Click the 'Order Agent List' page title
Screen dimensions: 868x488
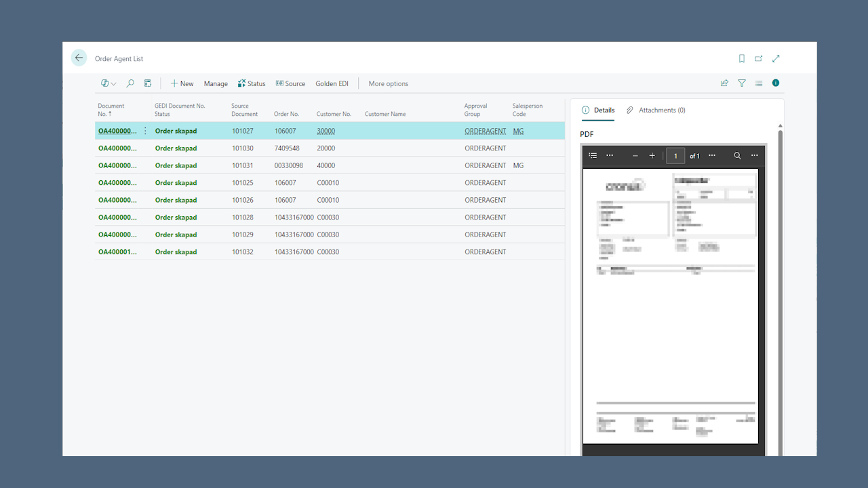119,59
